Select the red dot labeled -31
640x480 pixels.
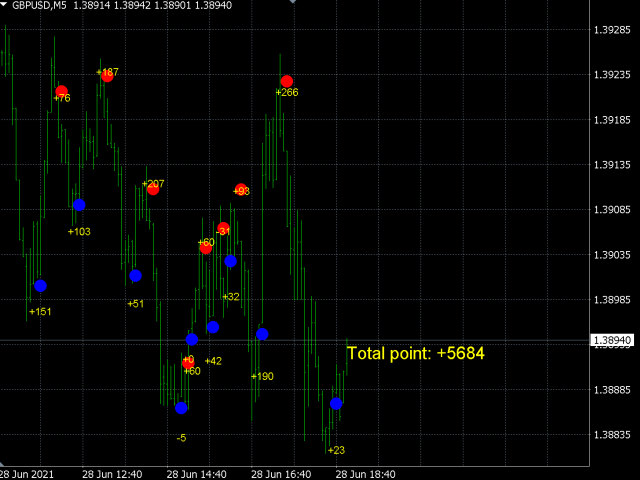point(223,229)
